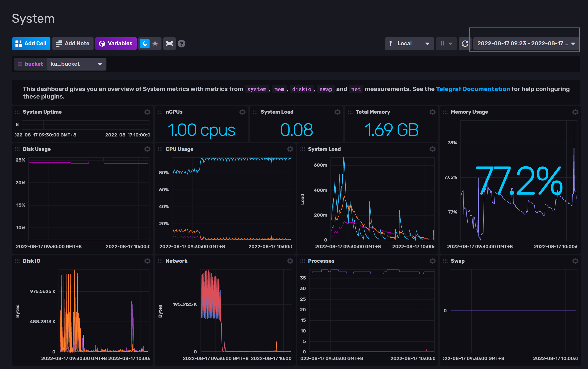Open Memory Usage cell settings gear
The height and width of the screenshot is (369, 588).
pyautogui.click(x=575, y=112)
